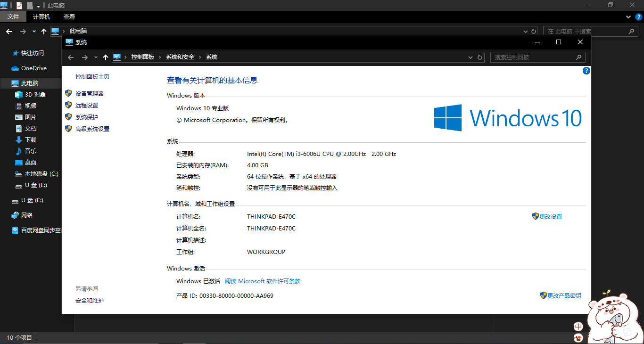This screenshot has width=644, height=344.
Task: Click 更改产品密钥 change product key link
Action: click(x=564, y=296)
